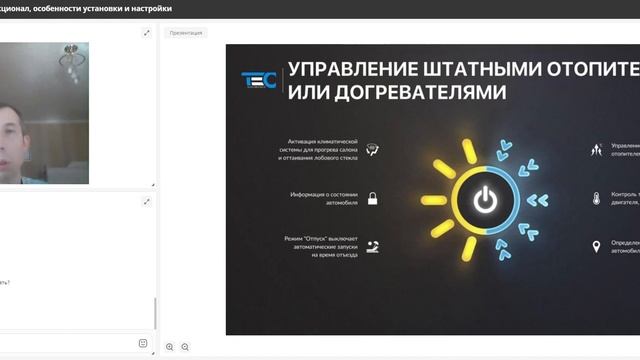Click the TEC logo on the slide

coord(259,80)
